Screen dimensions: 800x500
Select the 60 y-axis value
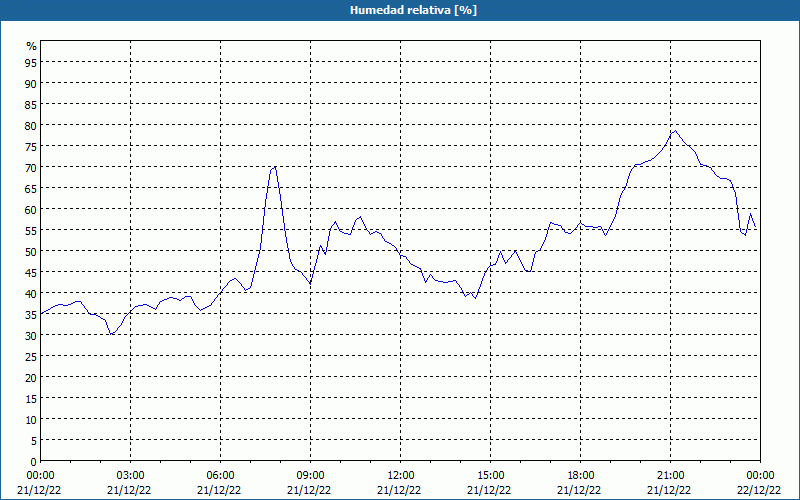coord(31,209)
